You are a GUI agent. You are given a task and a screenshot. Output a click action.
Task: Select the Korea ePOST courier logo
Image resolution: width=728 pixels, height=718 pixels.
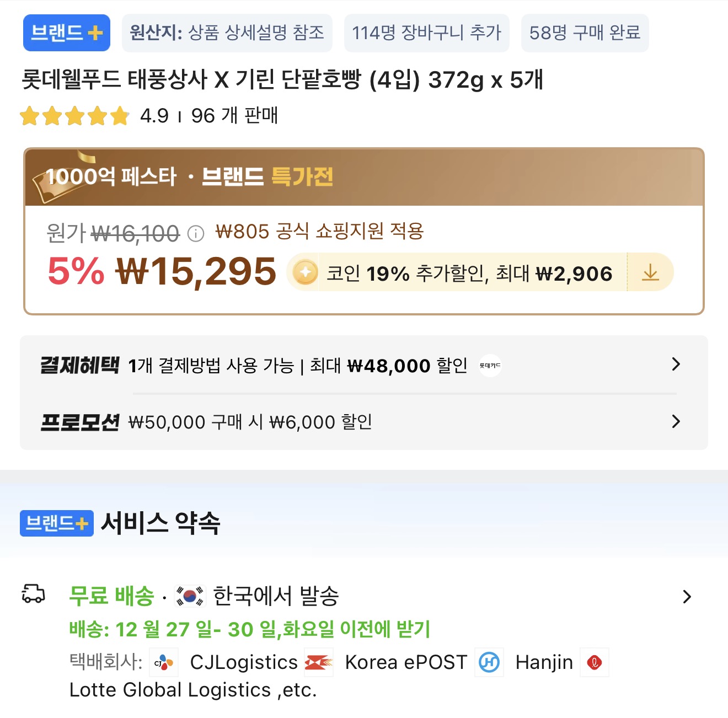[318, 662]
